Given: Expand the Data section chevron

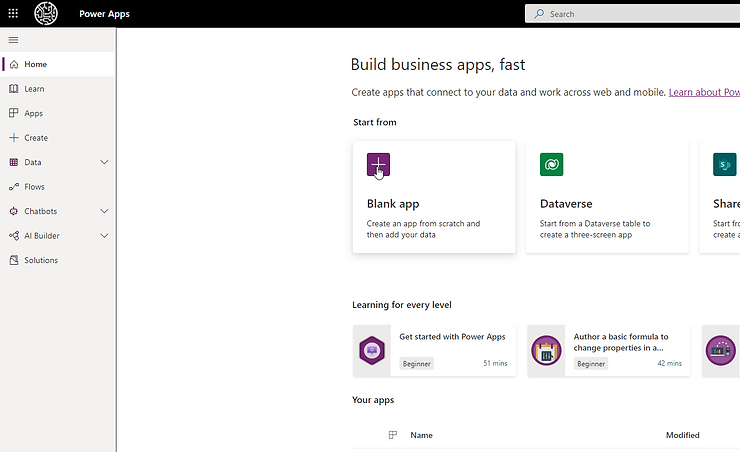Looking at the screenshot, I should pos(104,162).
